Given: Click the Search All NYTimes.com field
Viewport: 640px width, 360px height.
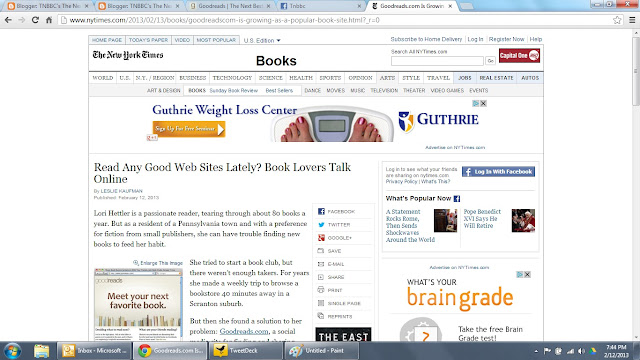Looking at the screenshot, I should 437,61.
